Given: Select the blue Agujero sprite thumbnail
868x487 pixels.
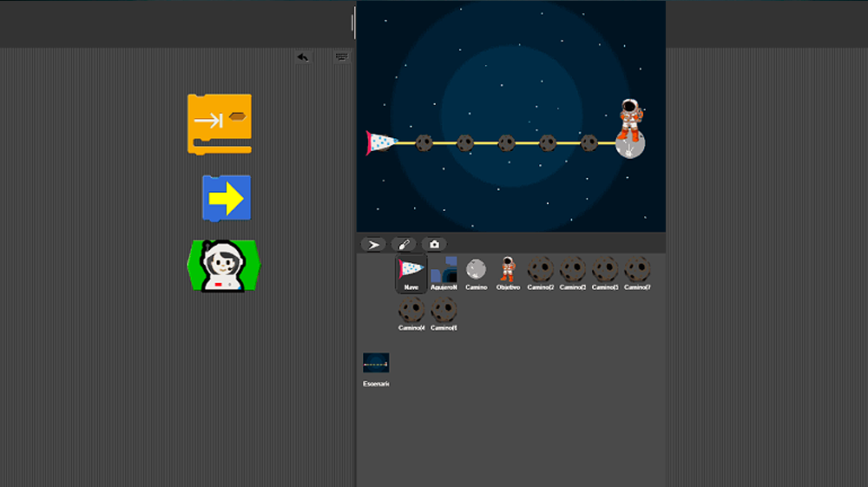Looking at the screenshot, I should pyautogui.click(x=444, y=273).
